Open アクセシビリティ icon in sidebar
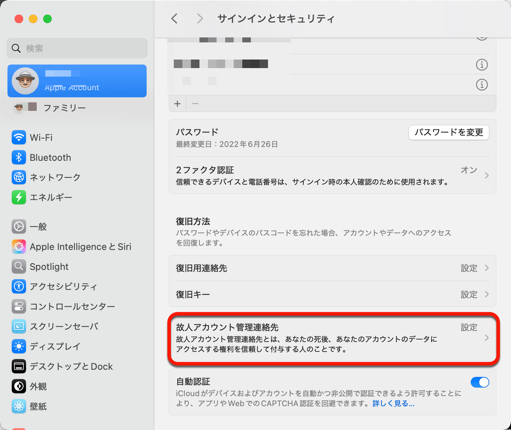Image resolution: width=511 pixels, height=430 pixels. [x=19, y=286]
